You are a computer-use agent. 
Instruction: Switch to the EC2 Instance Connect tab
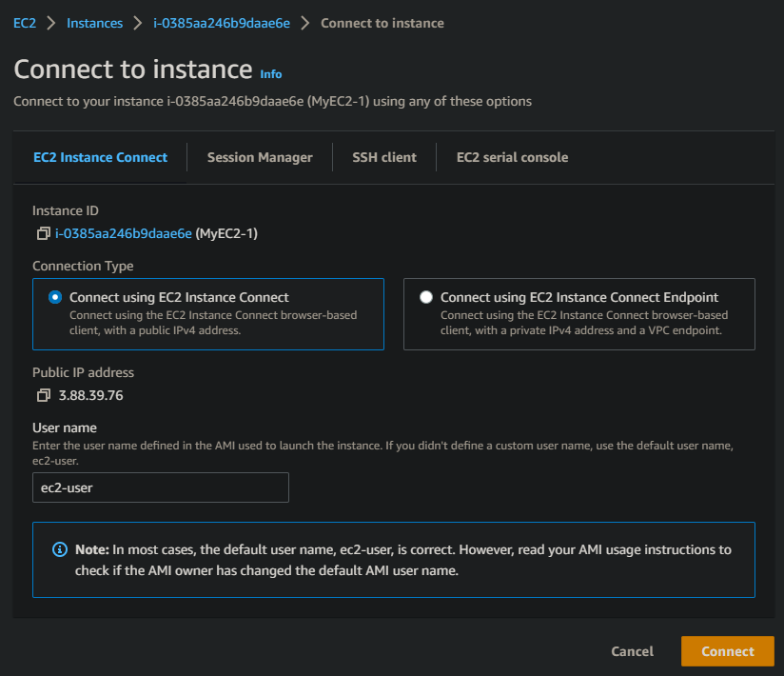click(101, 157)
